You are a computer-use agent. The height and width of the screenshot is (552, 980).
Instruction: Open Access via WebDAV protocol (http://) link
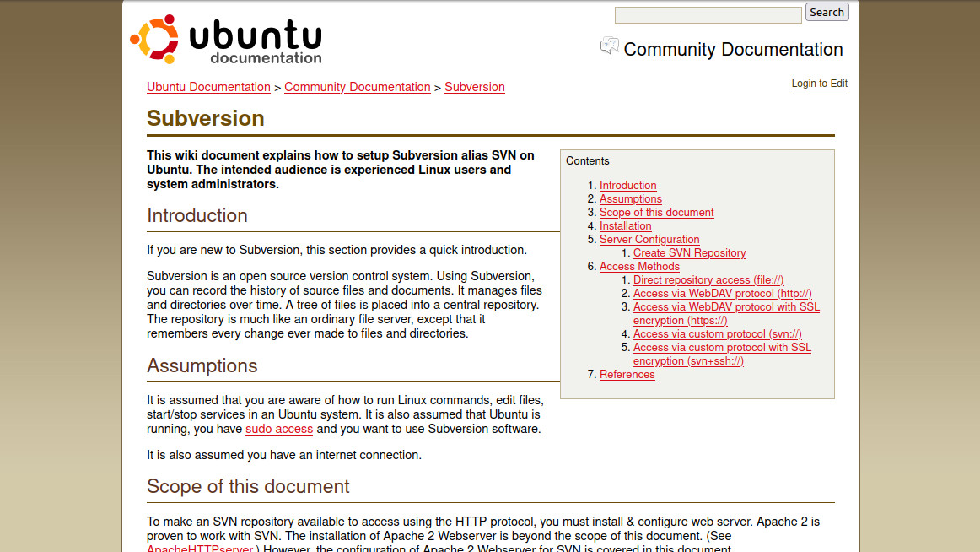pos(723,294)
